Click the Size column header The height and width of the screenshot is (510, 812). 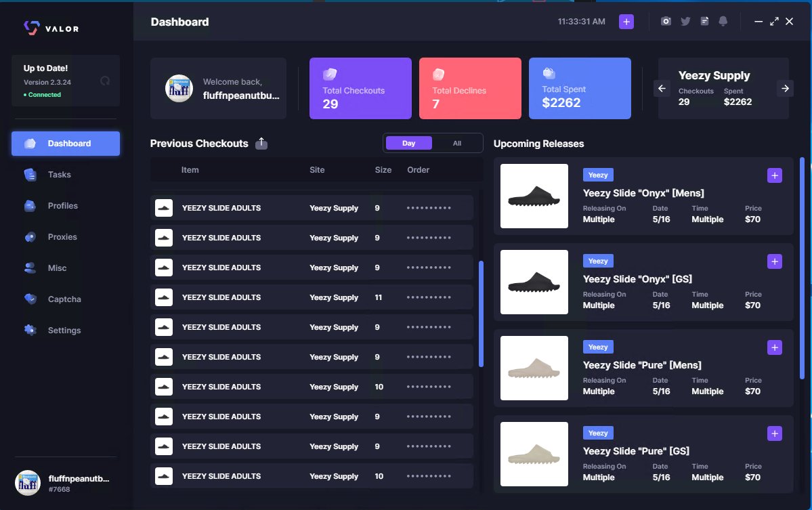(x=383, y=170)
